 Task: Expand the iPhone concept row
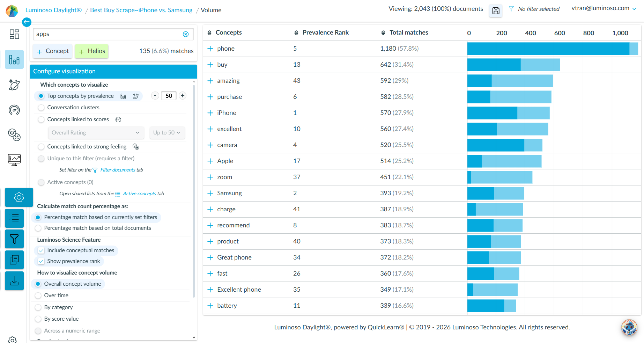[210, 113]
